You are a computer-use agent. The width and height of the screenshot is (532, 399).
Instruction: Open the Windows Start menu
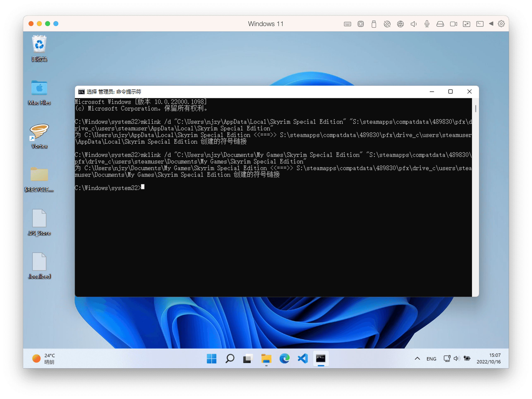(211, 359)
